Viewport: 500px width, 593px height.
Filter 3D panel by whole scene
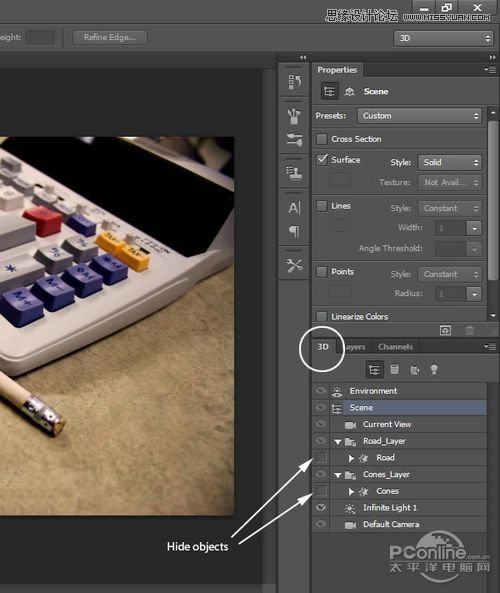tap(374, 369)
